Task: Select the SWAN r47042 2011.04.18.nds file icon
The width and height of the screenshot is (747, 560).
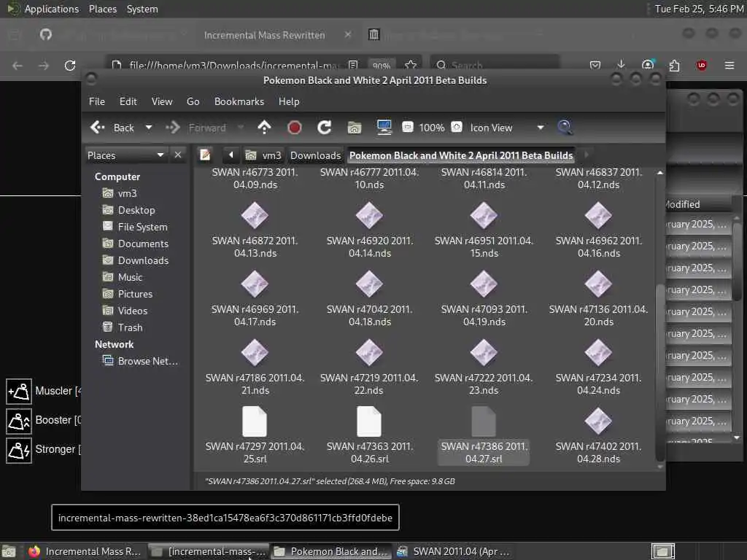Action: click(369, 284)
